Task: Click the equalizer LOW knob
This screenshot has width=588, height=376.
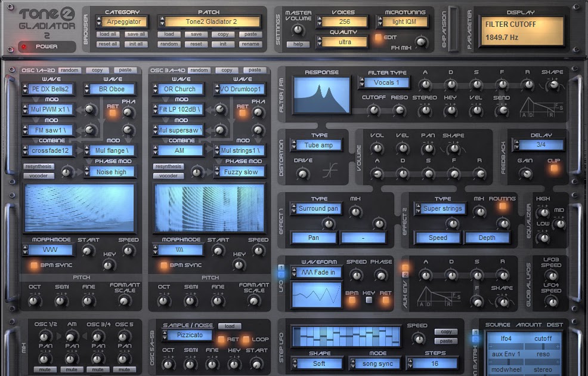Action: coord(543,237)
